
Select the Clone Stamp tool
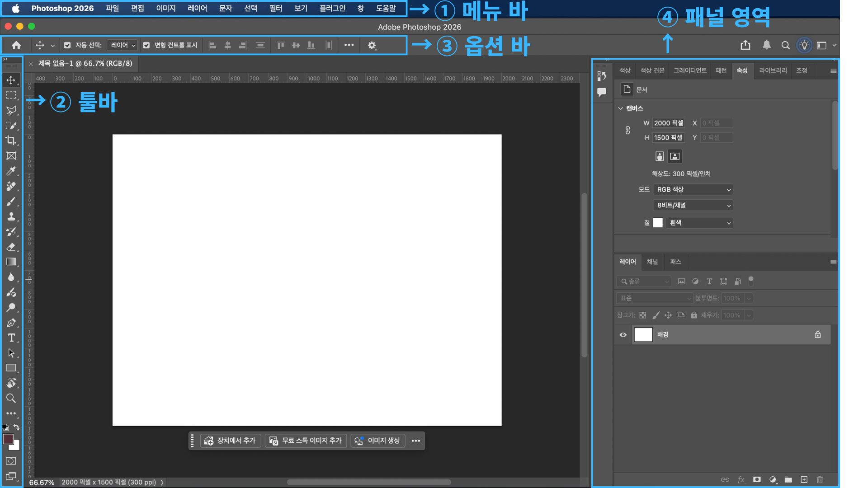(11, 216)
